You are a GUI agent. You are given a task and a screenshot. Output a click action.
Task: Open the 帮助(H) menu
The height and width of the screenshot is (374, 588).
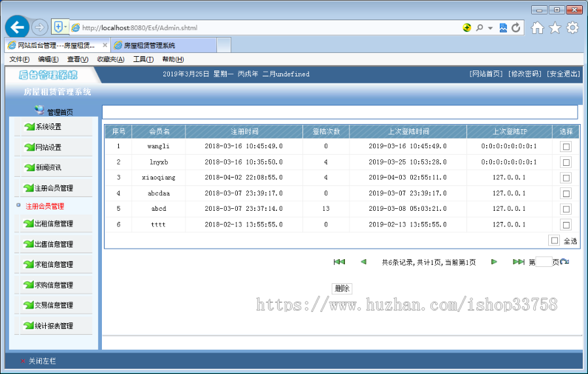coord(173,59)
